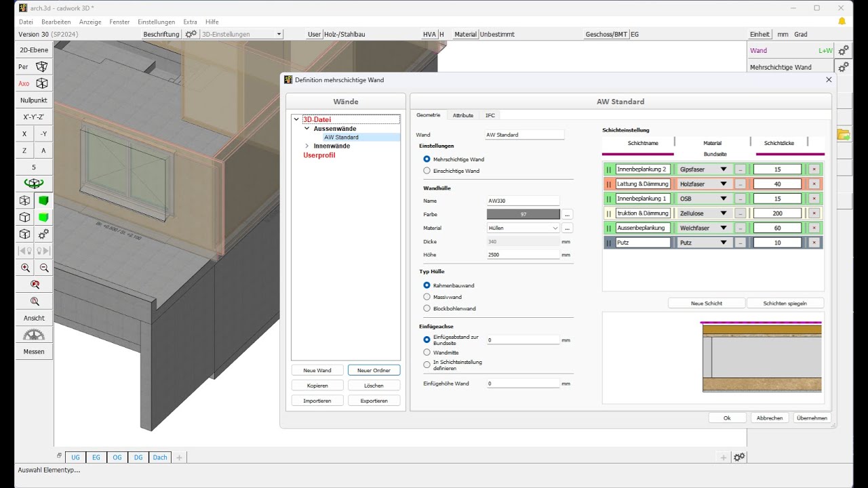This screenshot has width=868, height=488.
Task: Open display settings gears in left toolbar
Action: coord(43,234)
